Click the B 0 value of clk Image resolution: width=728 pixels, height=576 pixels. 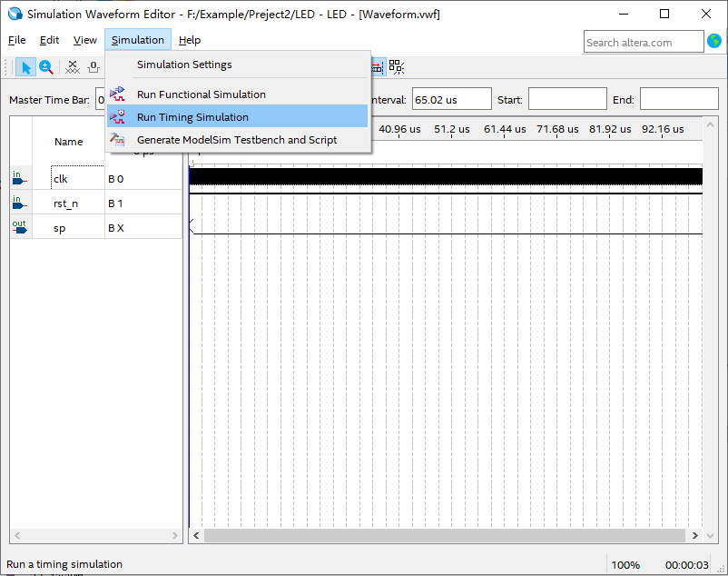(x=115, y=179)
